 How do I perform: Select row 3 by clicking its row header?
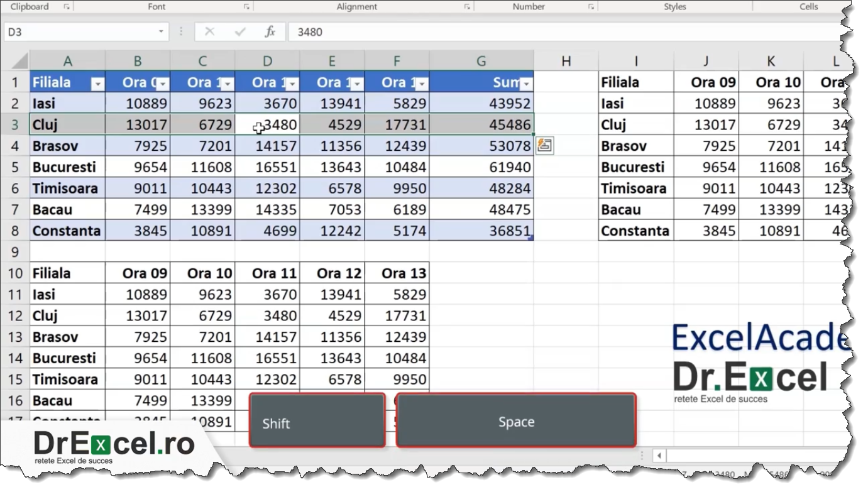(14, 124)
